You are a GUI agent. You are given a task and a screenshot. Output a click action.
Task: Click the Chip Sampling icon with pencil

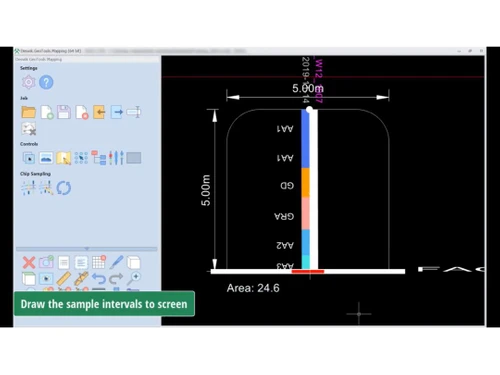(x=46, y=188)
